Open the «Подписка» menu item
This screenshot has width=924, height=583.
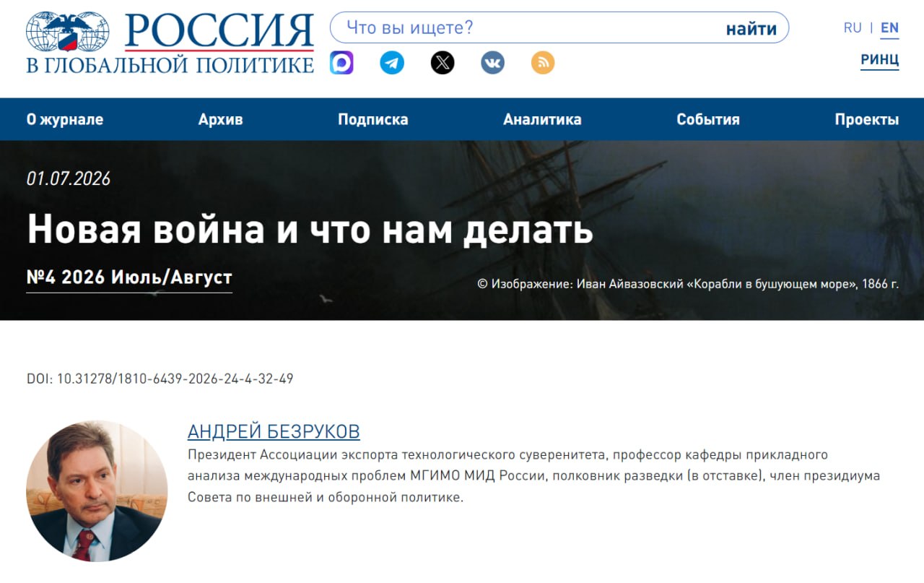pos(373,120)
